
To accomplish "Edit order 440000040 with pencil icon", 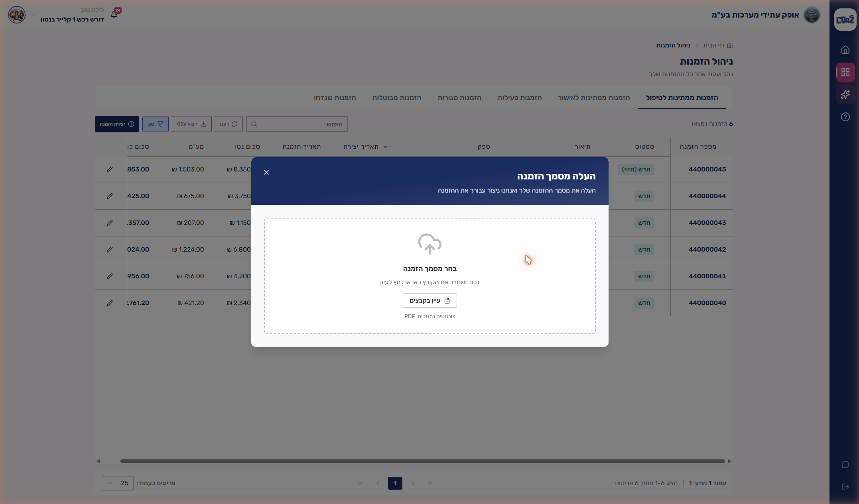I will (x=110, y=303).
